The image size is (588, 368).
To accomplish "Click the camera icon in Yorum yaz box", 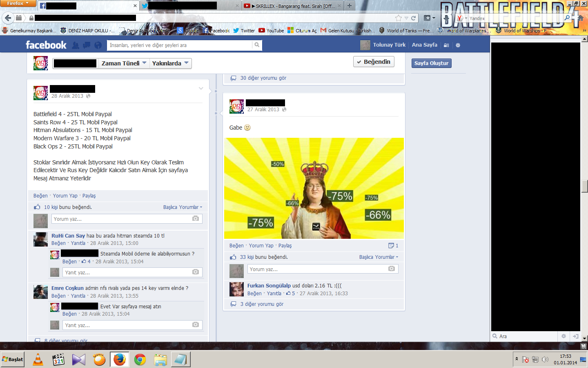I will pyautogui.click(x=196, y=219).
